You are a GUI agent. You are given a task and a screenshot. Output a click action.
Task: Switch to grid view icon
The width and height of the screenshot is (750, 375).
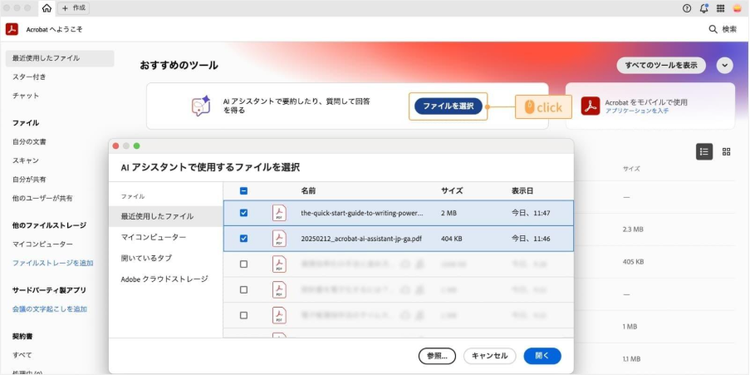(726, 152)
